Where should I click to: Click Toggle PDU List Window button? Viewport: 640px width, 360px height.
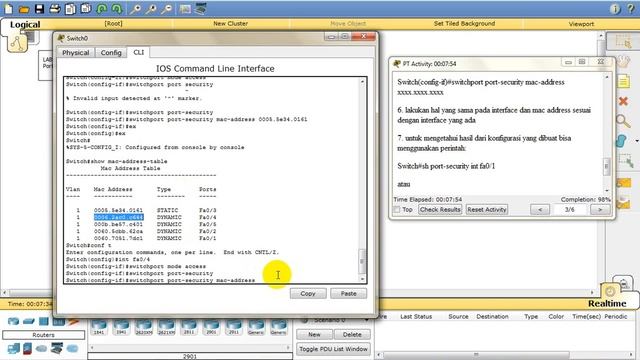point(333,349)
